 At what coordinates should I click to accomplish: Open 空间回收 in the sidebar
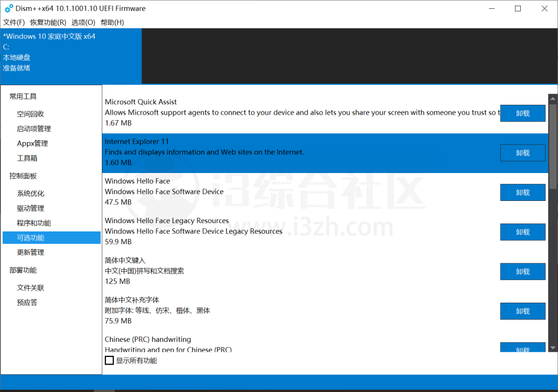(30, 114)
